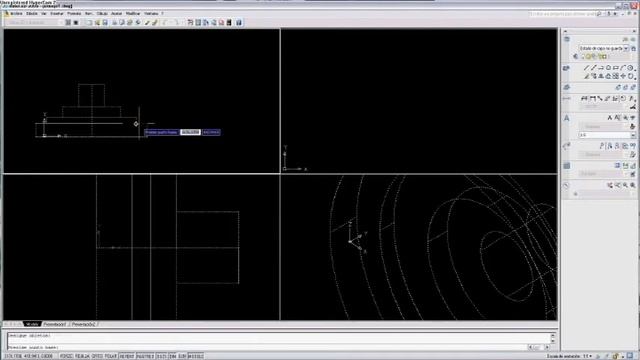Click the Match properties brush icon

(x=147, y=22)
